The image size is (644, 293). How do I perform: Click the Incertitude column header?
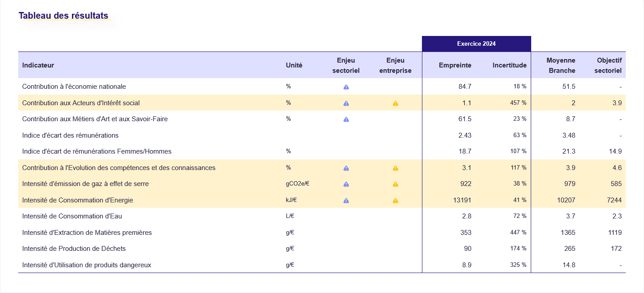[509, 65]
